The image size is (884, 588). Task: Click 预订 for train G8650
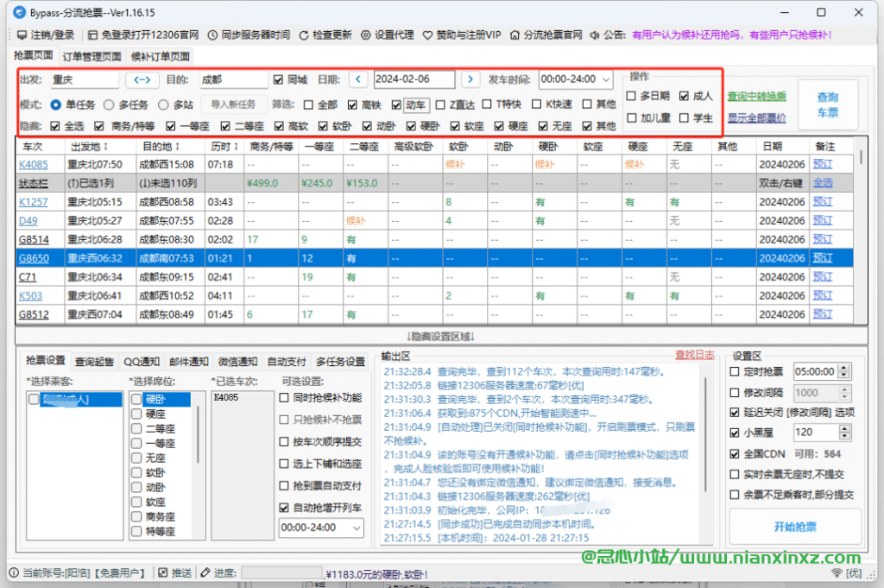[823, 258]
